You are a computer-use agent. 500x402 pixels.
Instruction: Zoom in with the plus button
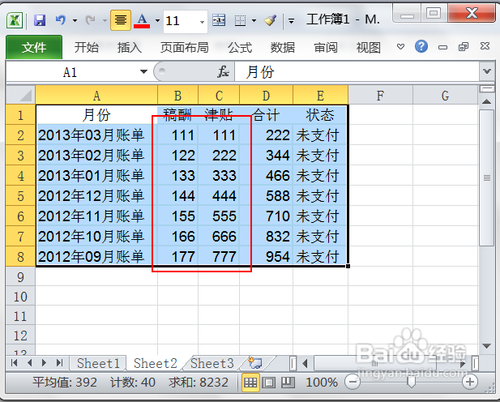pyautogui.click(x=470, y=382)
